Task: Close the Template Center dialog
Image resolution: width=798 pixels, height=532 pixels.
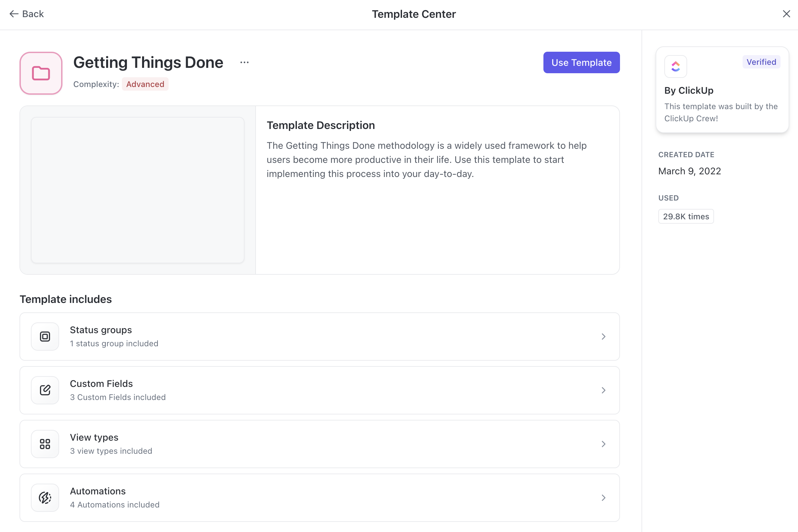Action: tap(786, 14)
